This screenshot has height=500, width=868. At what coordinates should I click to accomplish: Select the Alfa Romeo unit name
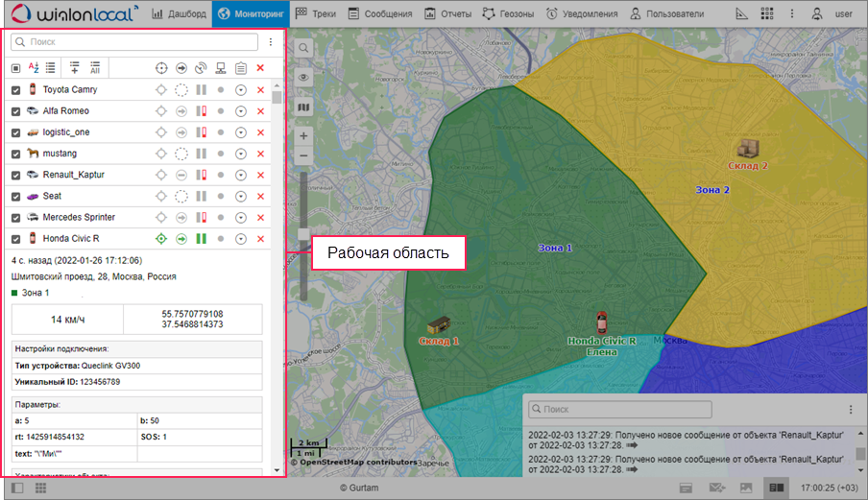click(66, 110)
